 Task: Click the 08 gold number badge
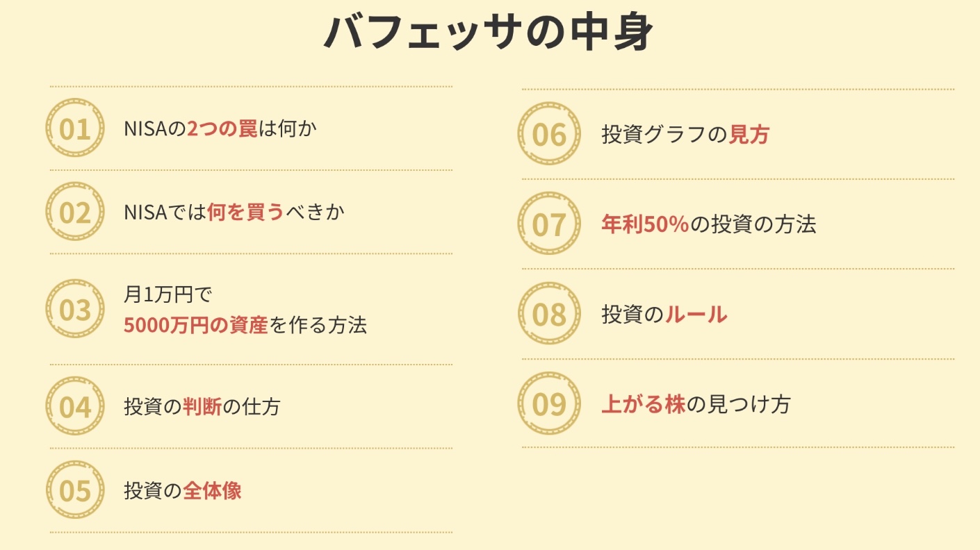pyautogui.click(x=549, y=315)
